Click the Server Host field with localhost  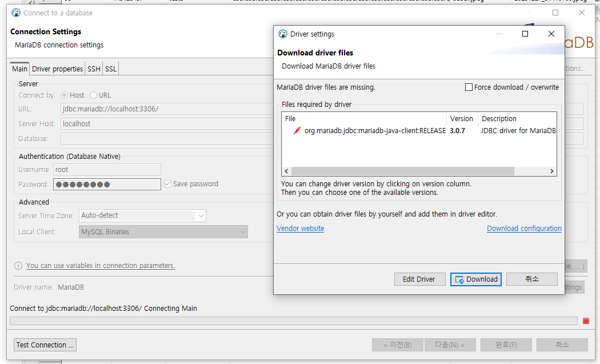[167, 124]
